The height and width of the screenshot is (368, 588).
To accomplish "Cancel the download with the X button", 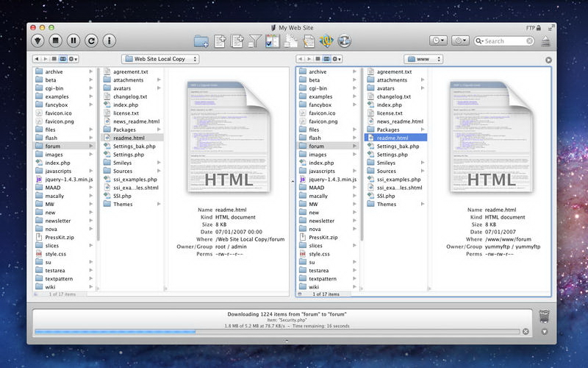I will (526, 331).
